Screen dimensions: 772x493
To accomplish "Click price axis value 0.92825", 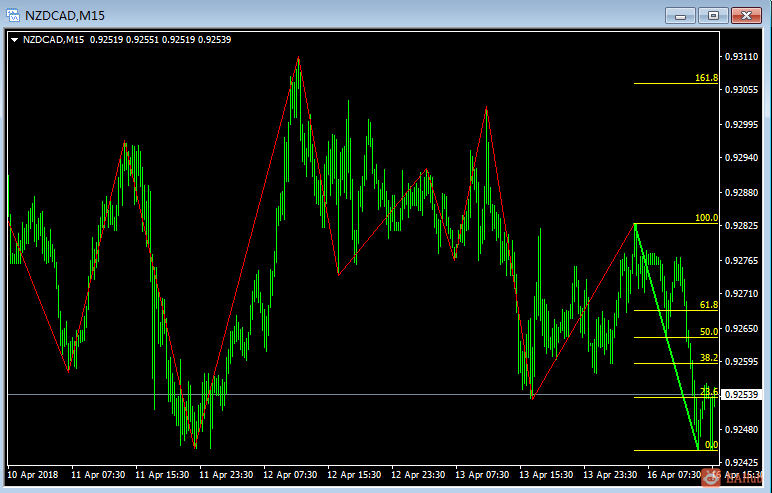I will click(741, 226).
